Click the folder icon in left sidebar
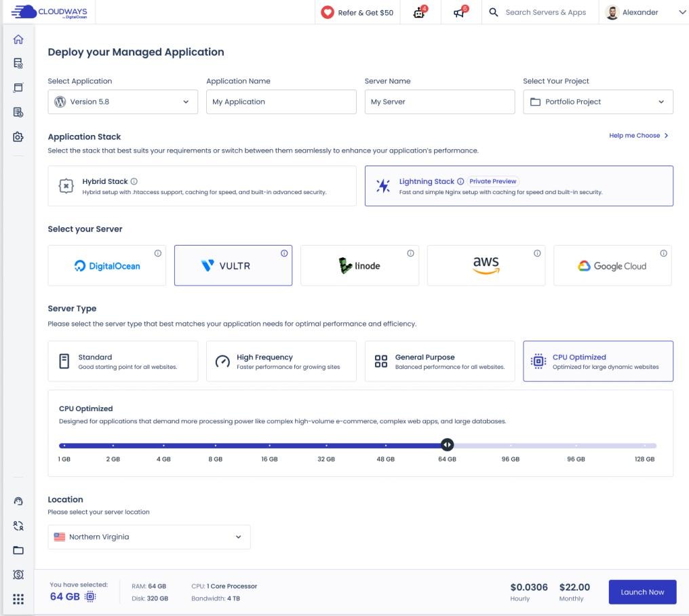The height and width of the screenshot is (616, 689). pyautogui.click(x=18, y=550)
